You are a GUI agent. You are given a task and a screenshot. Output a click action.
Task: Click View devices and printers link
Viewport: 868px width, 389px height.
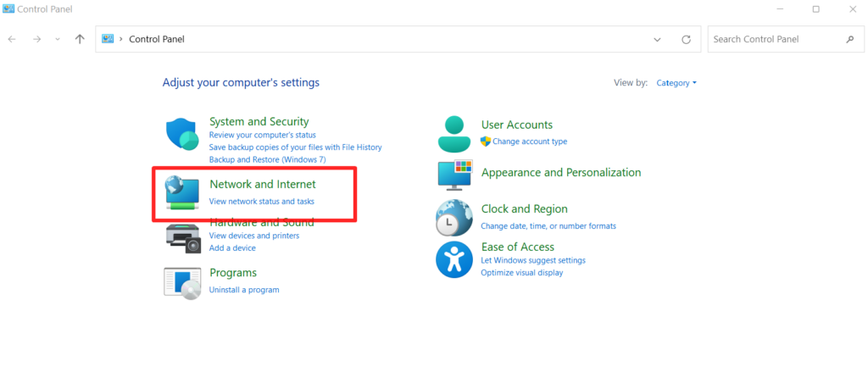click(254, 235)
